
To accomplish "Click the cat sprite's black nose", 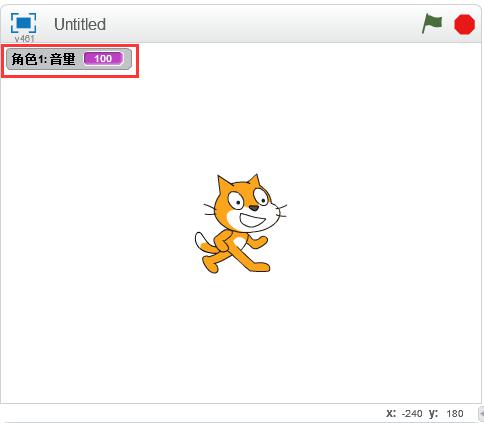I will (254, 208).
